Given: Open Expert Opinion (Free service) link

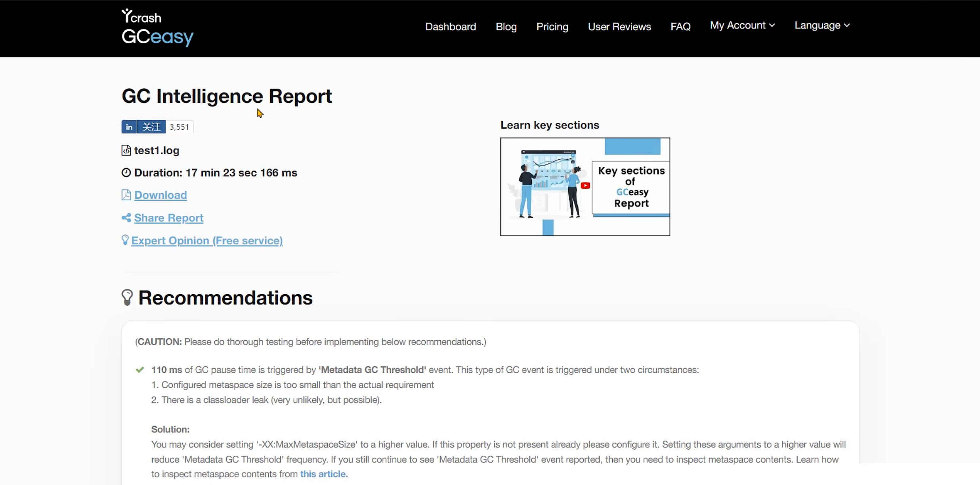Looking at the screenshot, I should pyautogui.click(x=207, y=241).
